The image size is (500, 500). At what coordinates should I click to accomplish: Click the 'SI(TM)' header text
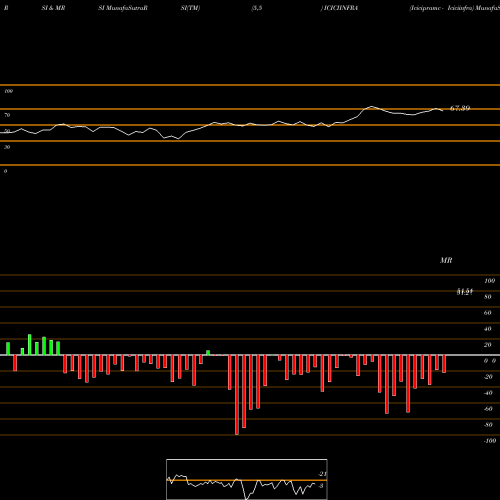(190, 8)
